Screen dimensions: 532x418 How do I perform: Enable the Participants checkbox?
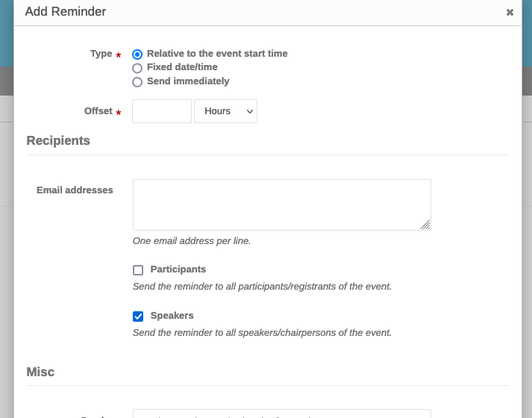tap(138, 270)
